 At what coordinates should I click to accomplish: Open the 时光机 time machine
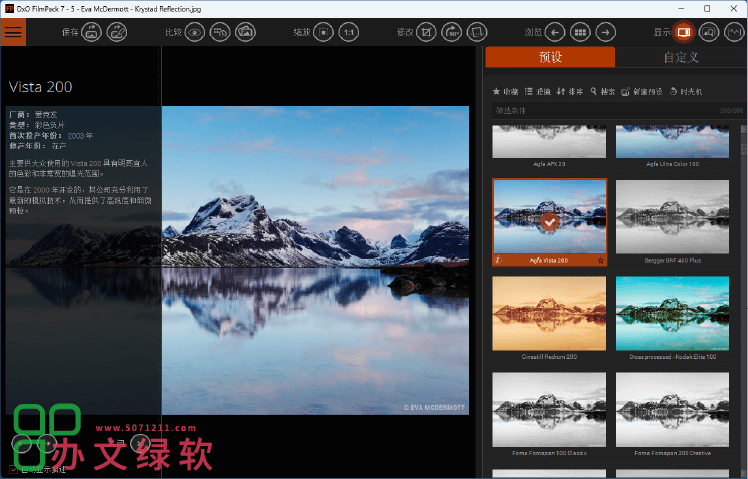coord(686,91)
